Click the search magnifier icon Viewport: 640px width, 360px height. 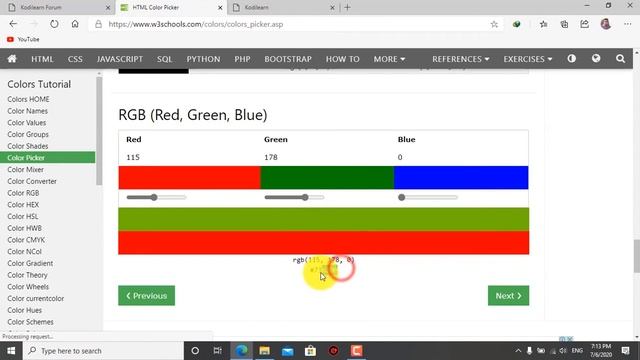pyautogui.click(x=620, y=59)
